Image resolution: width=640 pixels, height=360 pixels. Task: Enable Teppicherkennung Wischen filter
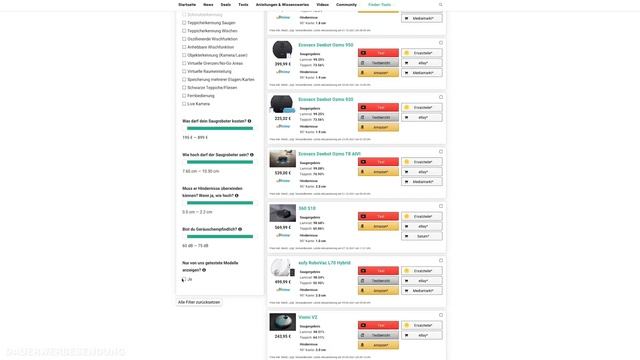184,31
